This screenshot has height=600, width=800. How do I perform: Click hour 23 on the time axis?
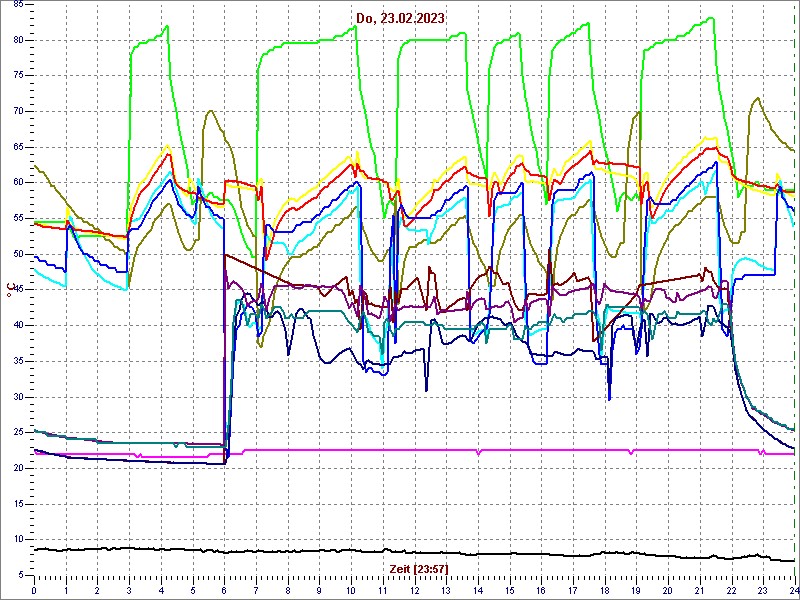pos(763,590)
